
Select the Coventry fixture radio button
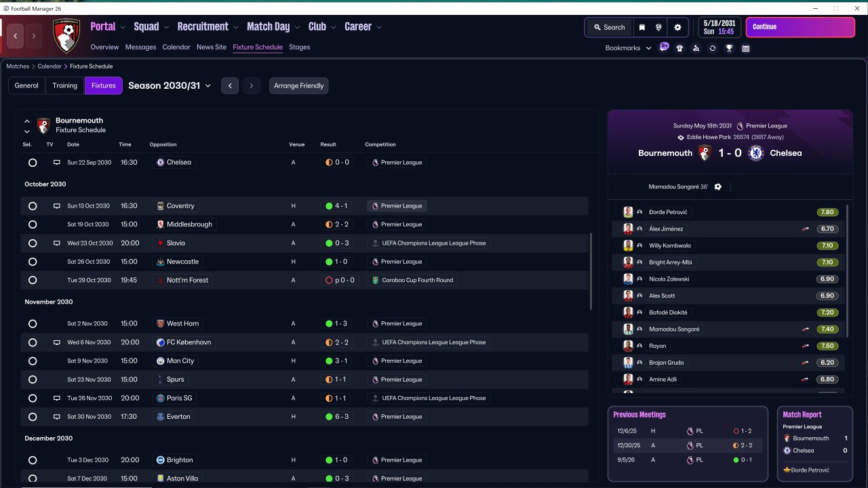[x=33, y=206]
